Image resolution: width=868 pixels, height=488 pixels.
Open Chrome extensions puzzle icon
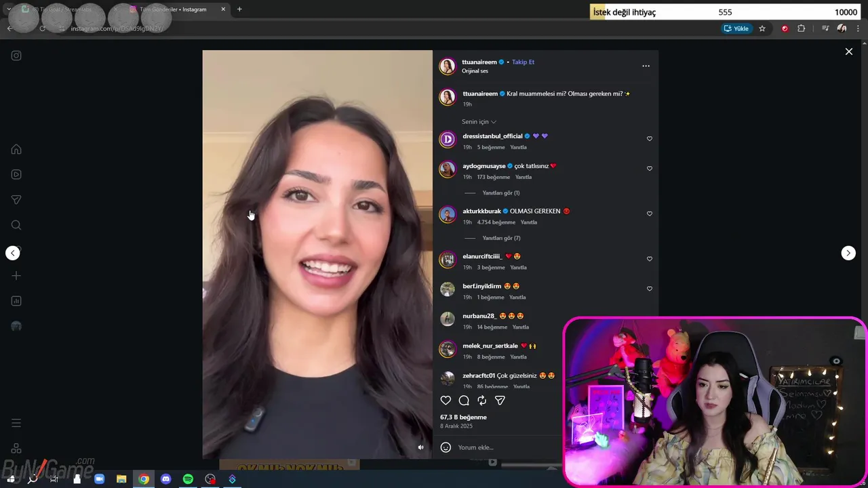(802, 28)
